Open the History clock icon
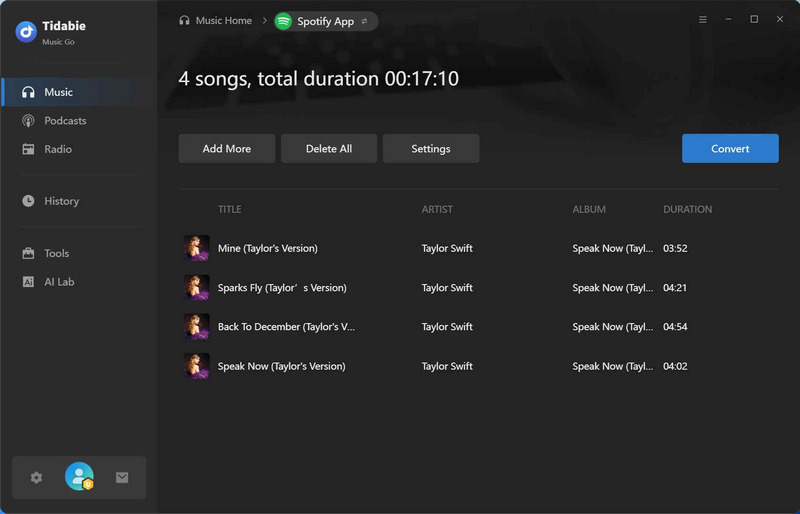 tap(28, 201)
